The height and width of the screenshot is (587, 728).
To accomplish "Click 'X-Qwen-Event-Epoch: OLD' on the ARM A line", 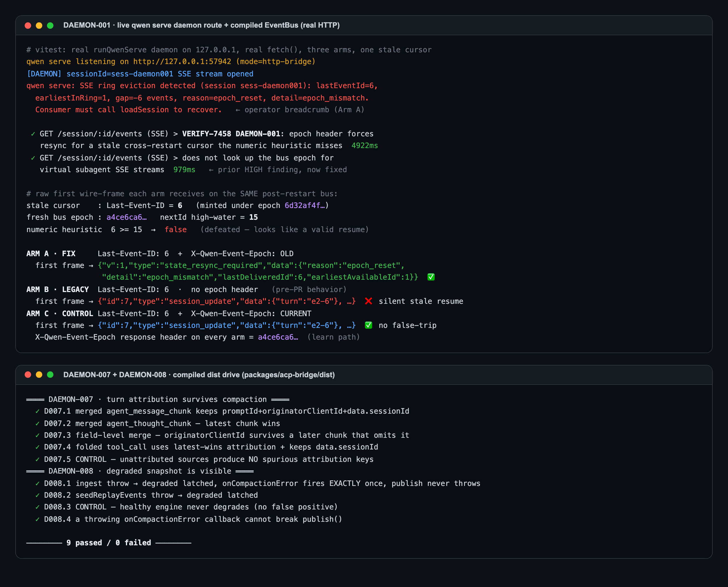I will [242, 254].
